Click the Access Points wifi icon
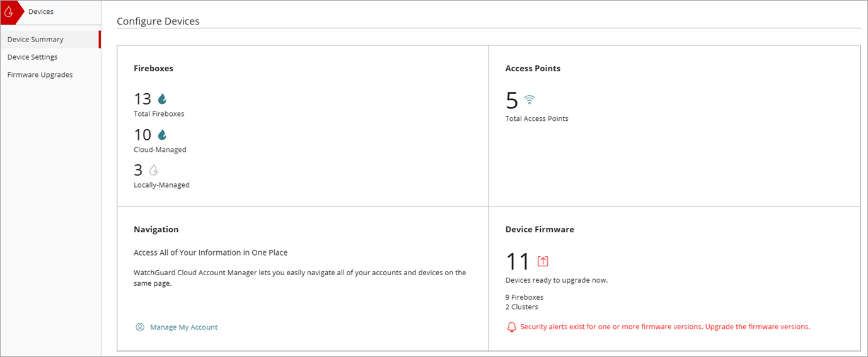Viewport: 868px width, 357px height. click(x=529, y=99)
